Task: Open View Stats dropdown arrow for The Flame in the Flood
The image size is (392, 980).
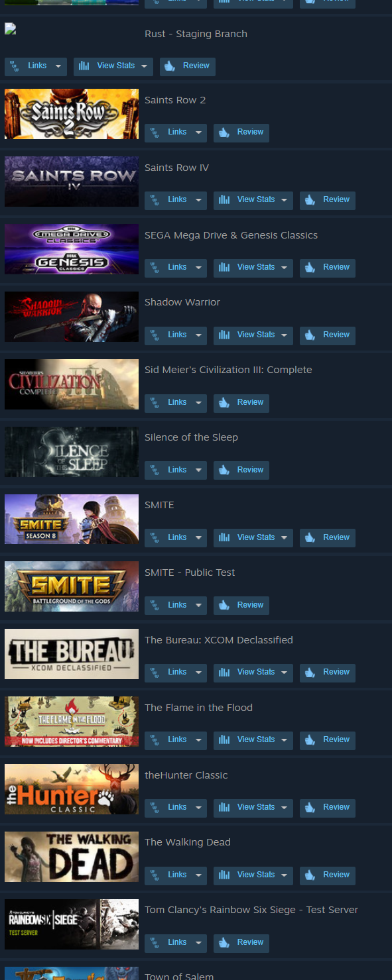Action: pyautogui.click(x=285, y=740)
